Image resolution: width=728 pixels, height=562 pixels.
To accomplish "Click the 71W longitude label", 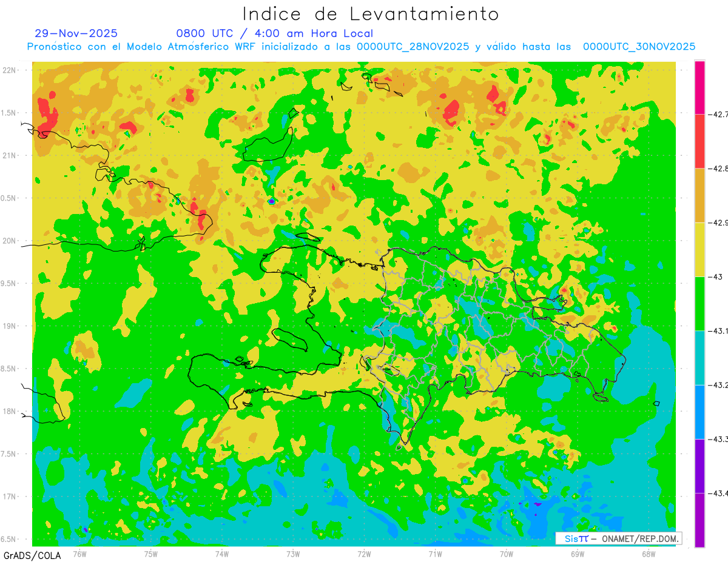I will 435,554.
